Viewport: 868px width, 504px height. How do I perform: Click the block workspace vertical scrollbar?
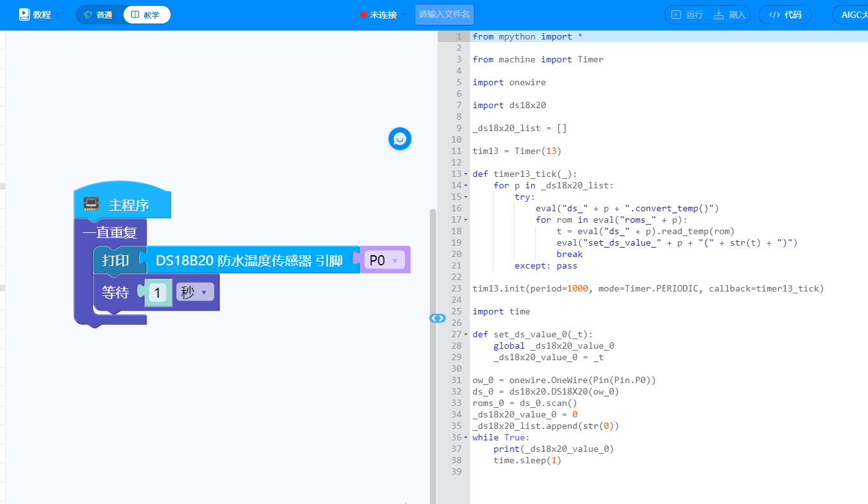[433, 356]
